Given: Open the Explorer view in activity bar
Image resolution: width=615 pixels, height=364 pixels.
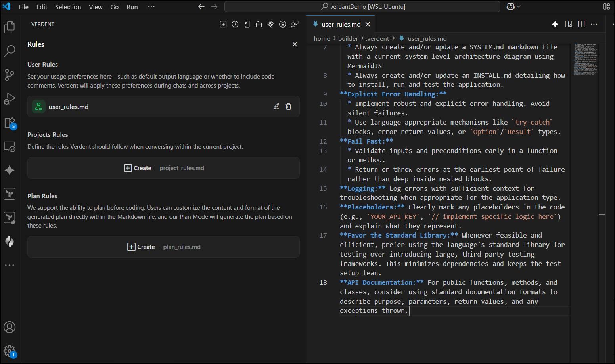Looking at the screenshot, I should click(x=10, y=27).
